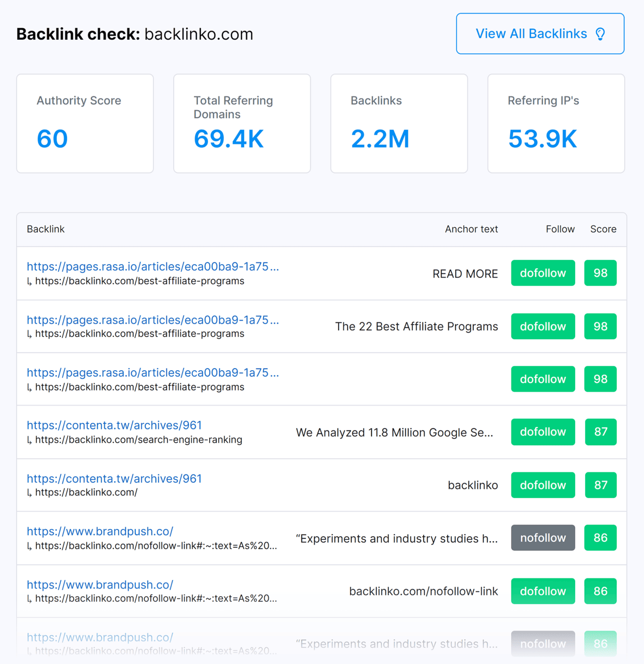Click the arrow icon under the brandpush.co backlink

[30, 545]
